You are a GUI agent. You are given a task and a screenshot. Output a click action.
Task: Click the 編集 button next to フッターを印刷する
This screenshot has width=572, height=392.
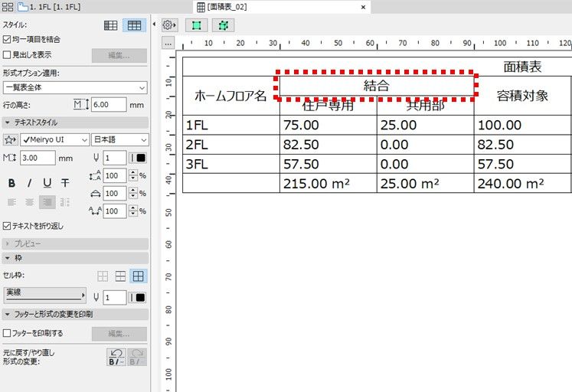[x=119, y=334]
